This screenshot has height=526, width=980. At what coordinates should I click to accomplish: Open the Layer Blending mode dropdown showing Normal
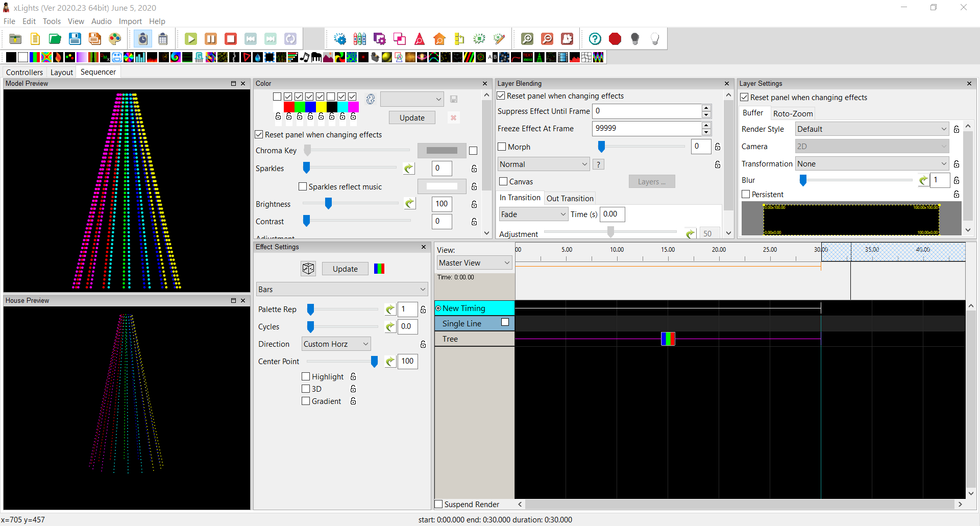(543, 164)
